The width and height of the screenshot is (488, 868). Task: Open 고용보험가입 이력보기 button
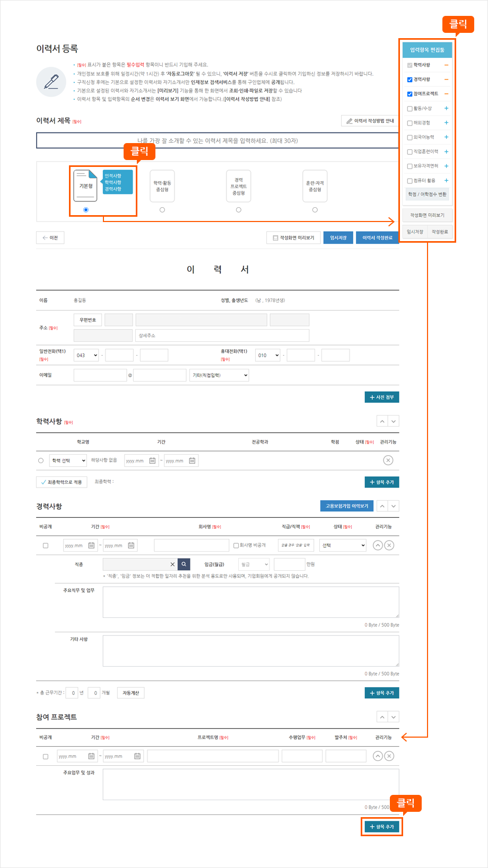[347, 506]
